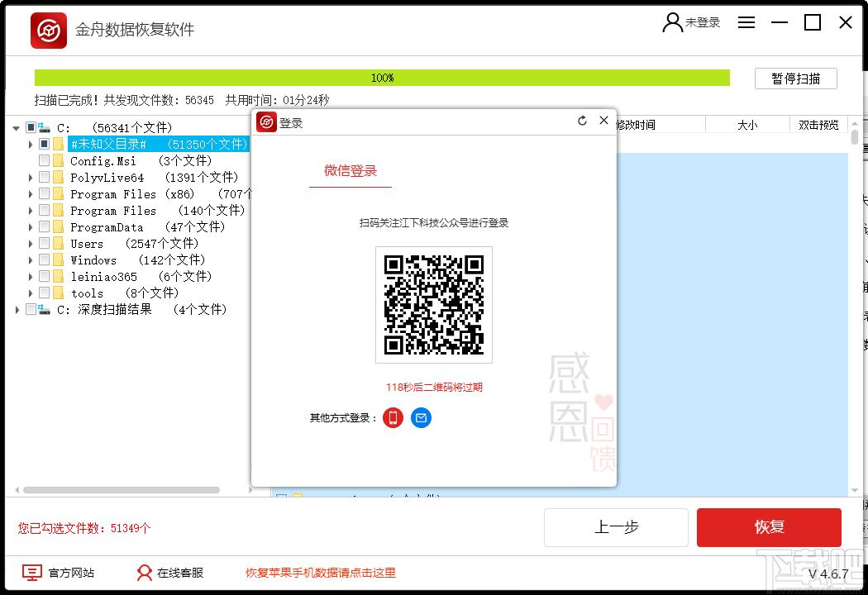
Task: Close the 登录 dialog
Action: (604, 120)
